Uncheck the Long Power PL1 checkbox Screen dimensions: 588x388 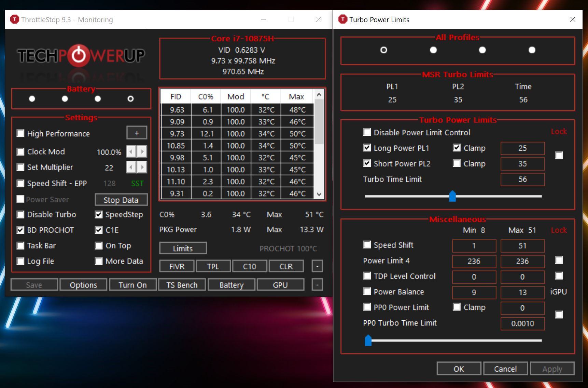point(367,148)
